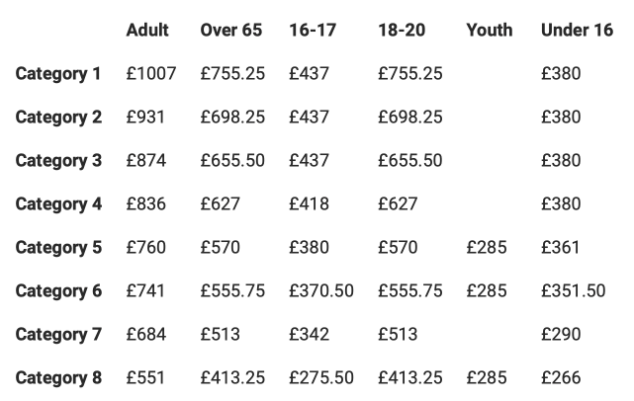Click the Over 65 column header
634x401 pixels.
pos(231,30)
